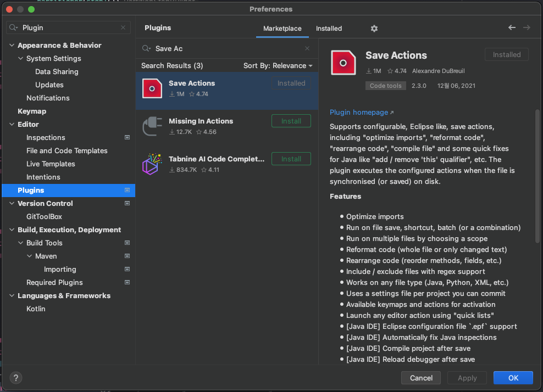Click the project-level icon beside Version Control
This screenshot has width=543, height=392.
(127, 204)
